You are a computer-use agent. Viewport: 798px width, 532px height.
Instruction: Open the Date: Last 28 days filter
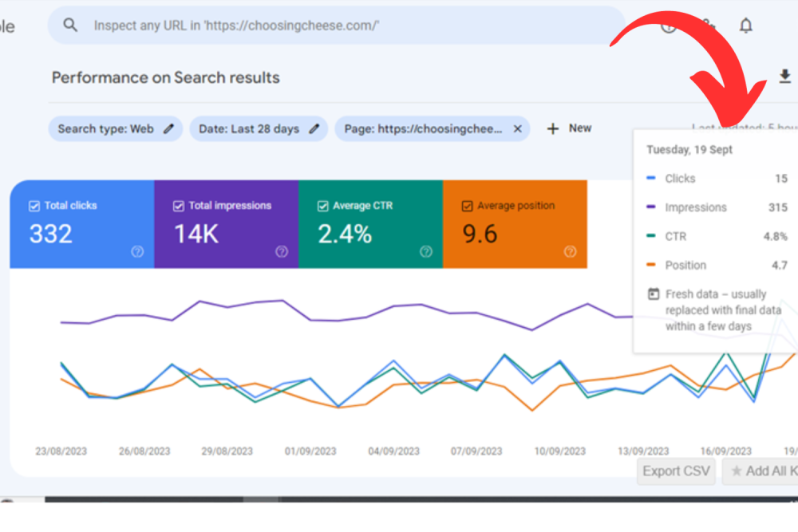248,128
